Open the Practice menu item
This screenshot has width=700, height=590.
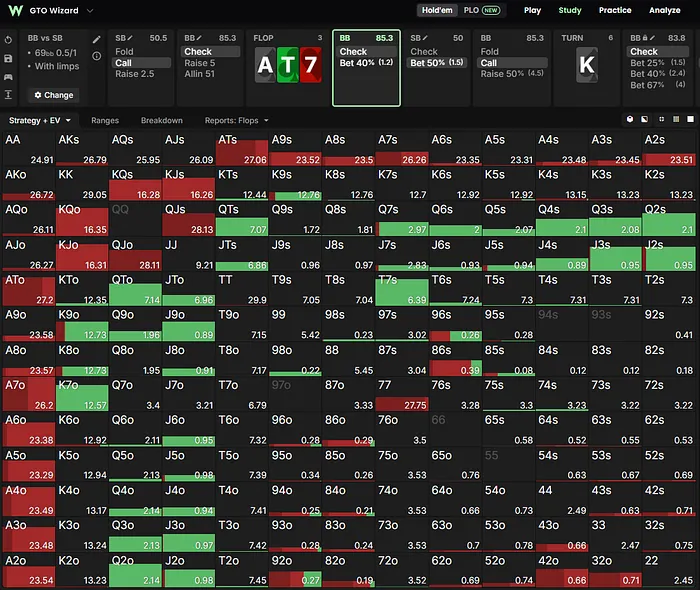[x=615, y=10]
